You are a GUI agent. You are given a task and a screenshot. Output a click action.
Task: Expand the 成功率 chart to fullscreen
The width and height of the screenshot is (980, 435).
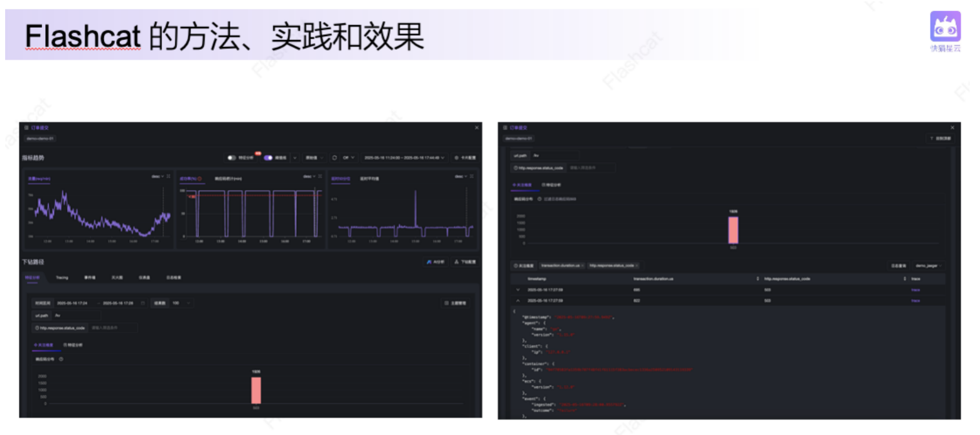coord(320,176)
